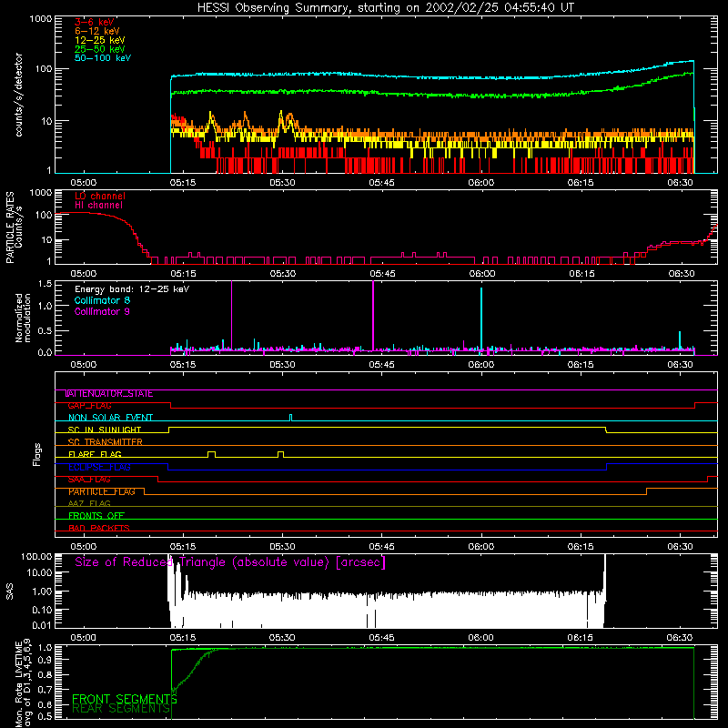Click the cyan Collimator 8 spike at 06:00

pos(481,319)
